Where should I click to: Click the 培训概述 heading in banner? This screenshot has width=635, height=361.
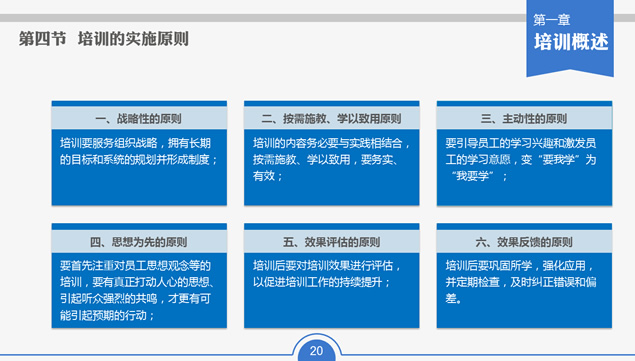571,42
